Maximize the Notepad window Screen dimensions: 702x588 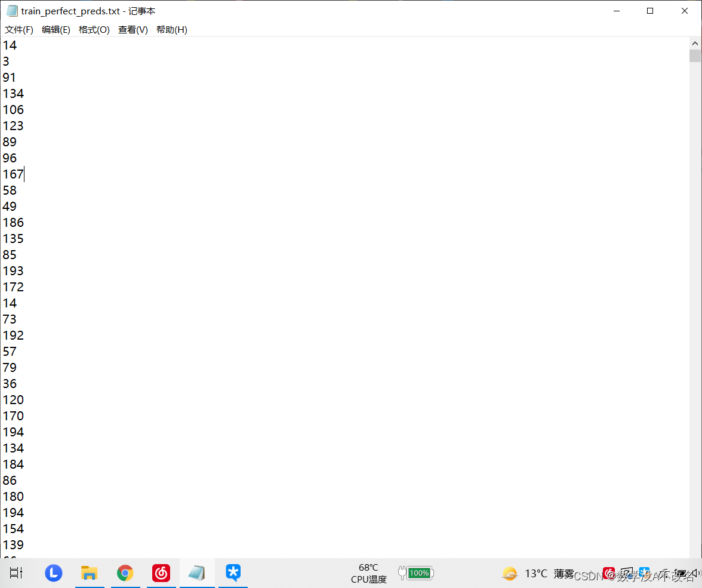[x=650, y=11]
